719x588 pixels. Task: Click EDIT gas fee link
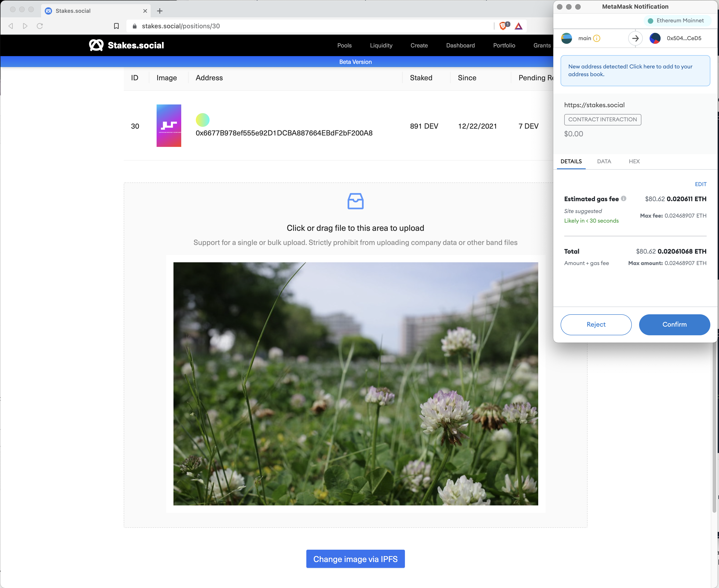[x=701, y=184]
